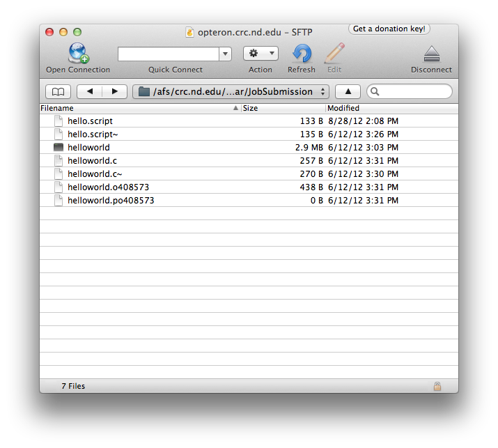Select the hello.script file

click(x=90, y=121)
